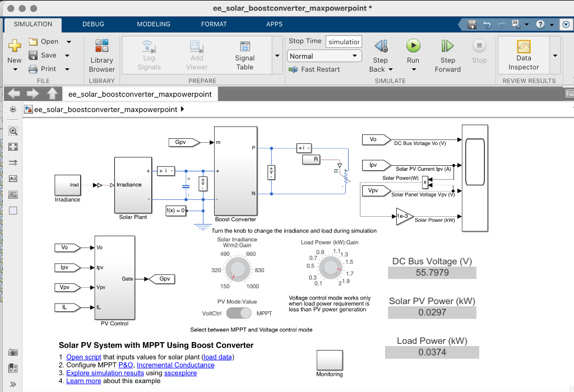Expand the Save dropdown arrow
This screenshot has width=574, height=392.
pos(67,55)
